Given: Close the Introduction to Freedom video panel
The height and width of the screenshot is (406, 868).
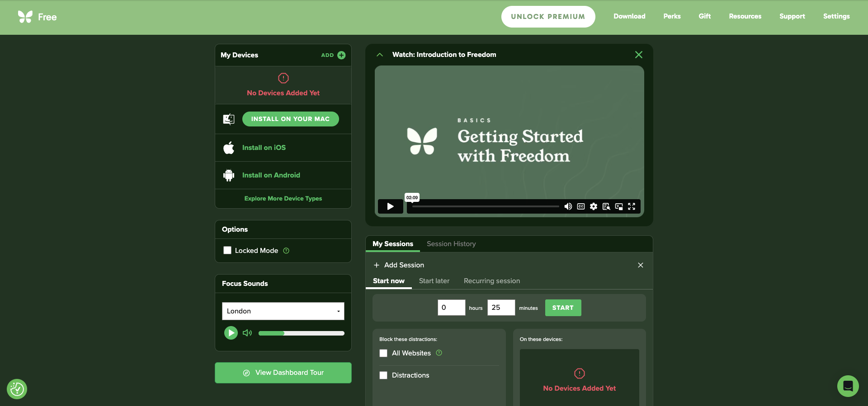Looking at the screenshot, I should point(639,55).
